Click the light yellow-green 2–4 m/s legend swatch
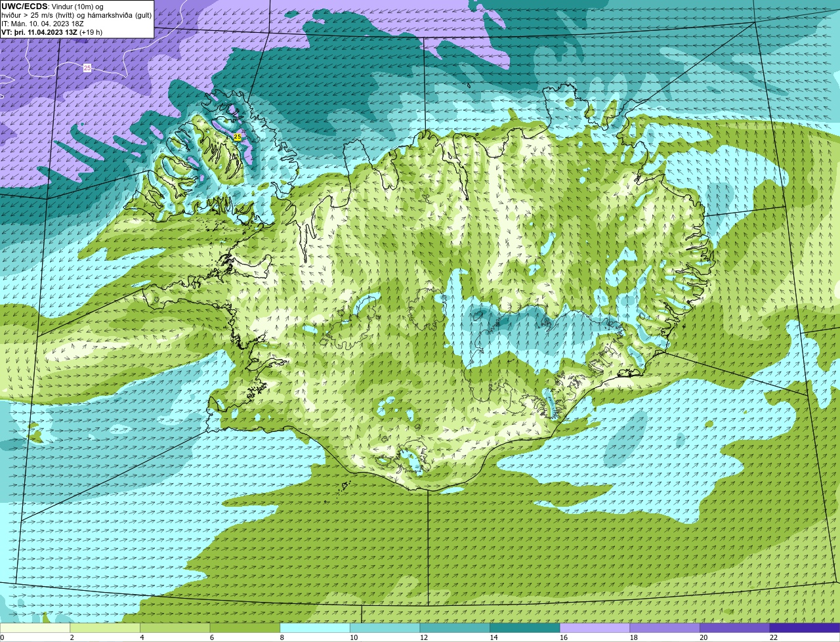This screenshot has height=642, width=840. pyautogui.click(x=105, y=628)
